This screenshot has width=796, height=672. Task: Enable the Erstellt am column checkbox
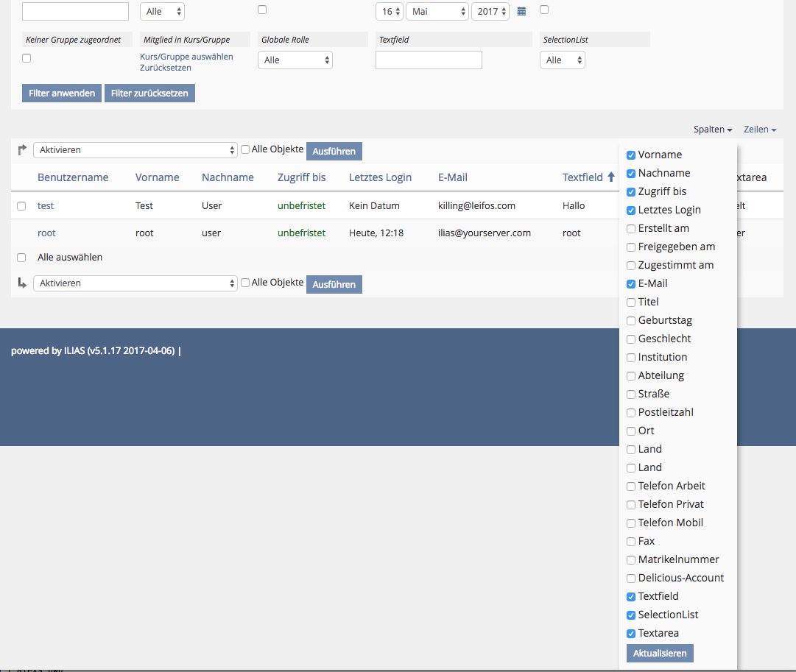tap(631, 228)
